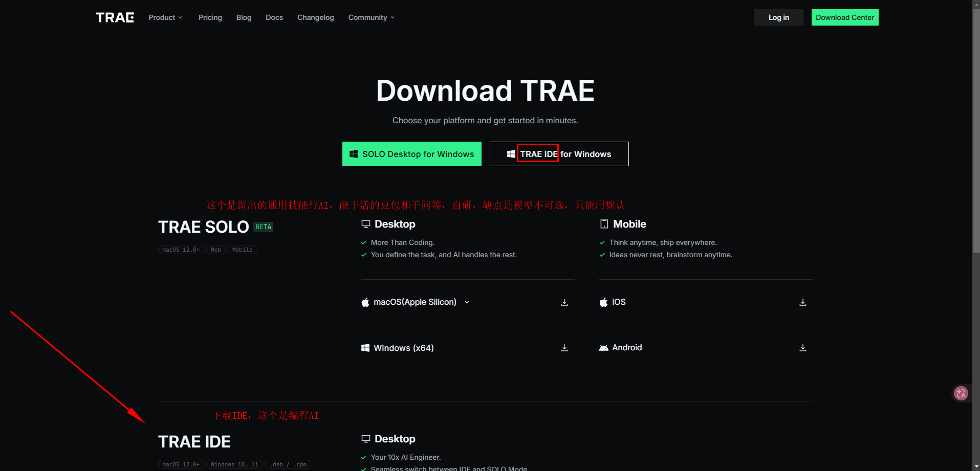Expand the Community dropdown menu

coord(372,17)
